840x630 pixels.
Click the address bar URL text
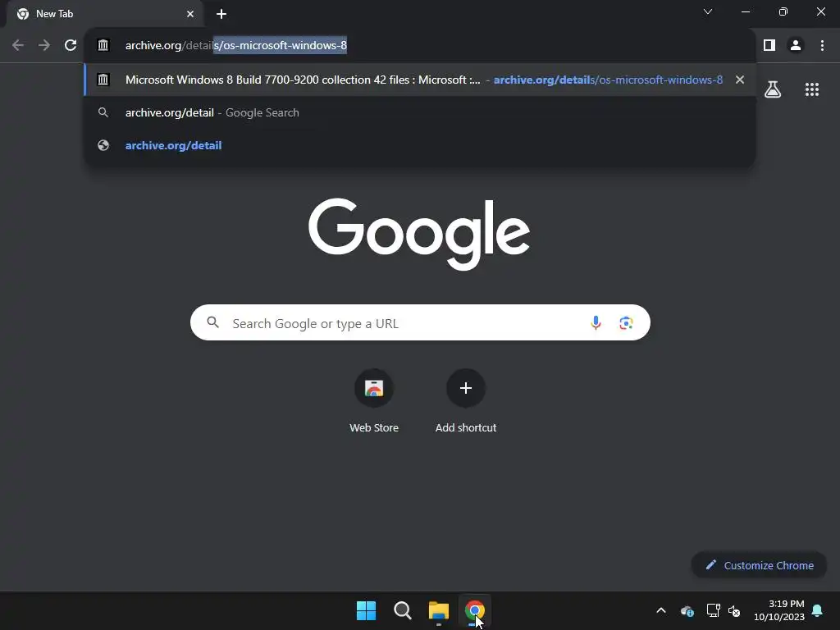[x=235, y=46]
